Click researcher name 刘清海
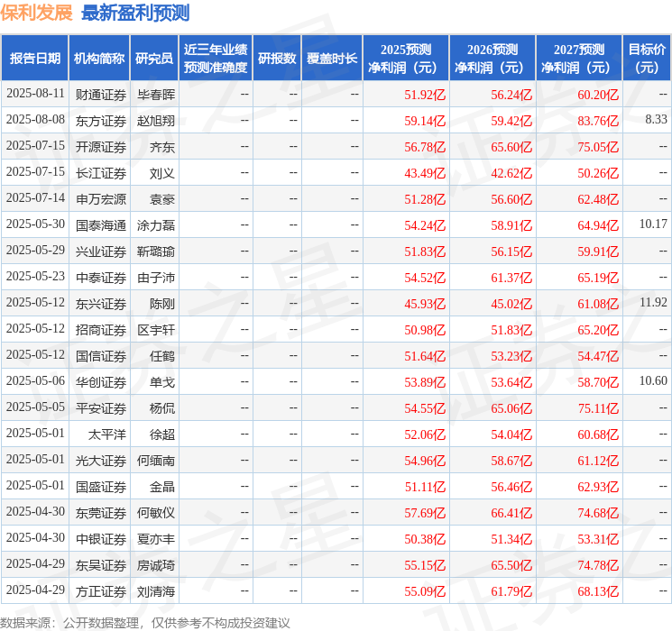This screenshot has width=672, height=631. coord(156,591)
